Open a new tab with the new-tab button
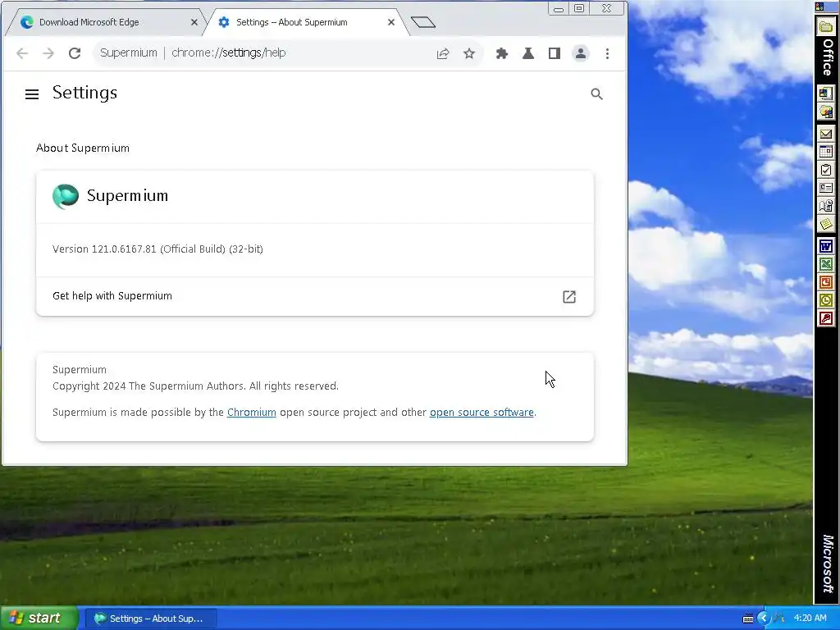The width and height of the screenshot is (840, 630). tap(423, 22)
